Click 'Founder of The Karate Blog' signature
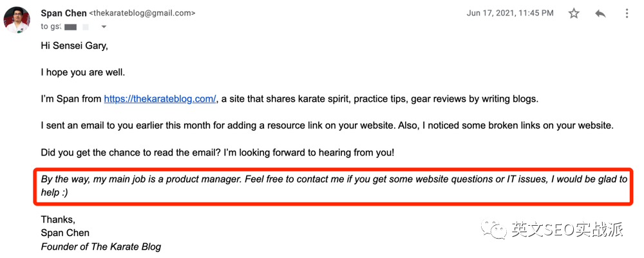 click(101, 246)
